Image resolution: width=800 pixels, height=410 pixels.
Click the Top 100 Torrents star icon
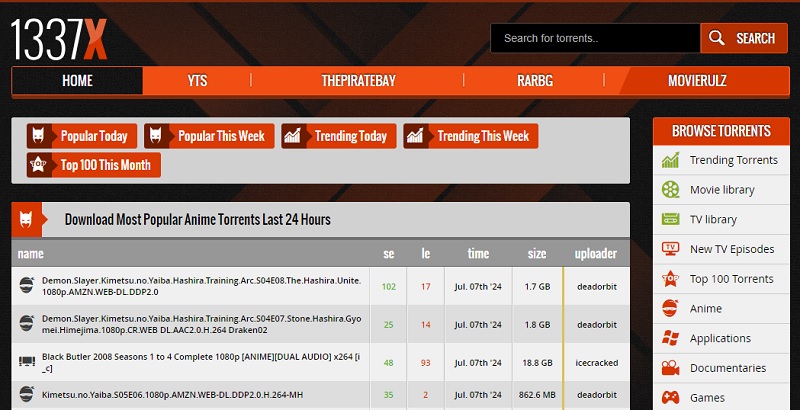point(670,279)
